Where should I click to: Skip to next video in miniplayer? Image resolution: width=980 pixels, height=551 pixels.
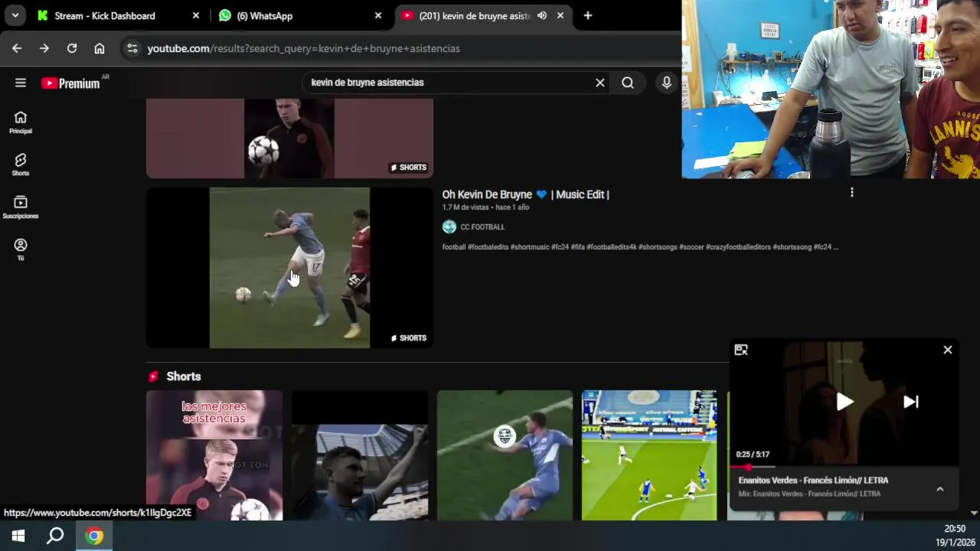[x=911, y=402]
